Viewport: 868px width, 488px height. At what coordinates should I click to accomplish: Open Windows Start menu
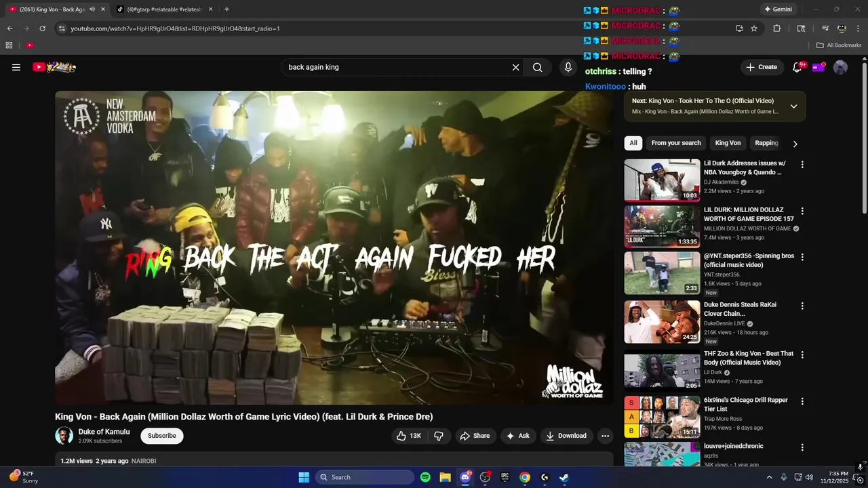pyautogui.click(x=304, y=477)
